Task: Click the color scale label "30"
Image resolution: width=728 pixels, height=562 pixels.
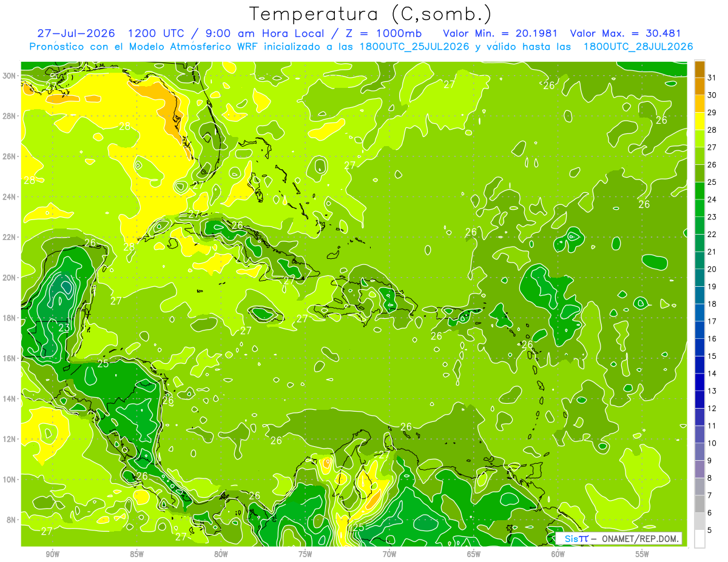Action: (x=712, y=95)
